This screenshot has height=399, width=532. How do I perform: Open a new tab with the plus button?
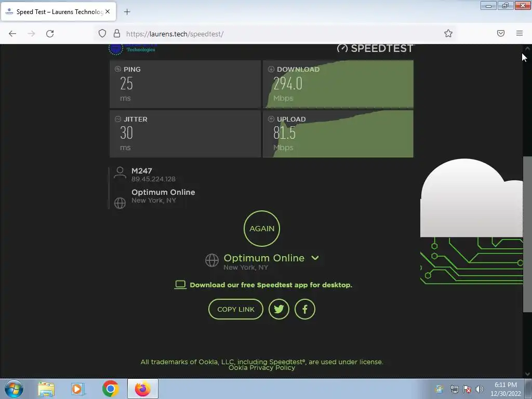coord(127,12)
